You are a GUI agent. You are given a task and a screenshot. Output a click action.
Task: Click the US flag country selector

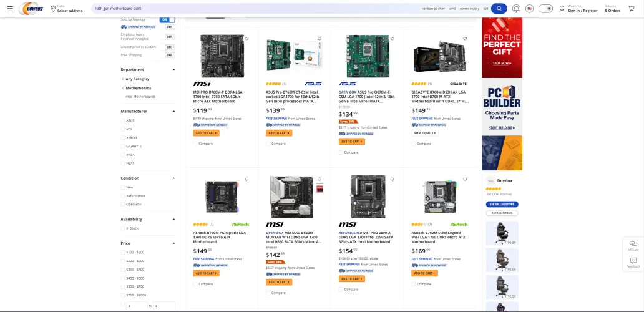tap(529, 9)
